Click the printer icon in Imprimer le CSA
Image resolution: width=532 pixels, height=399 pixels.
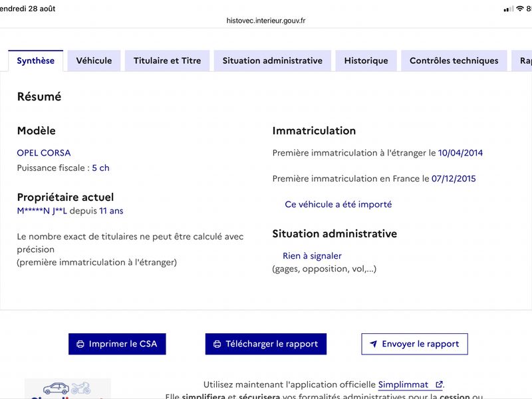80,344
